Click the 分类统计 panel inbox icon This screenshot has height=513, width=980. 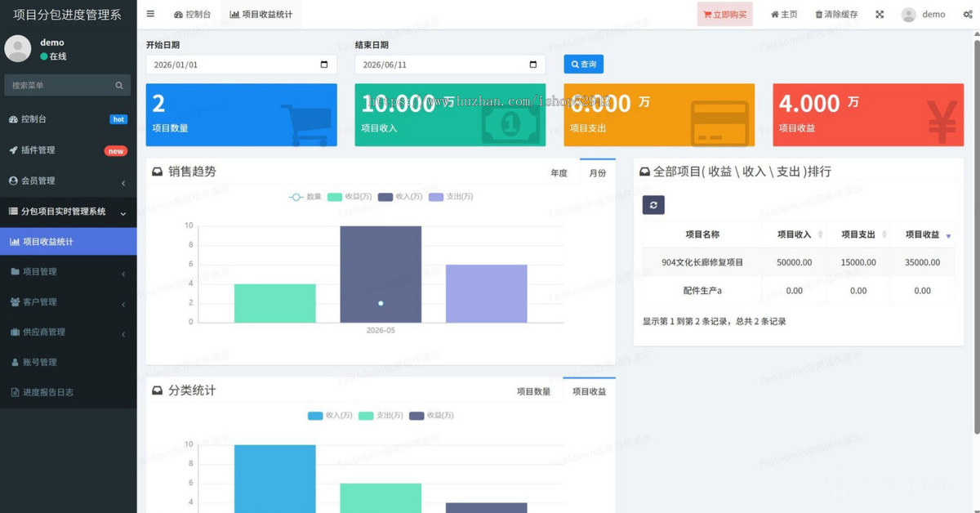(157, 391)
